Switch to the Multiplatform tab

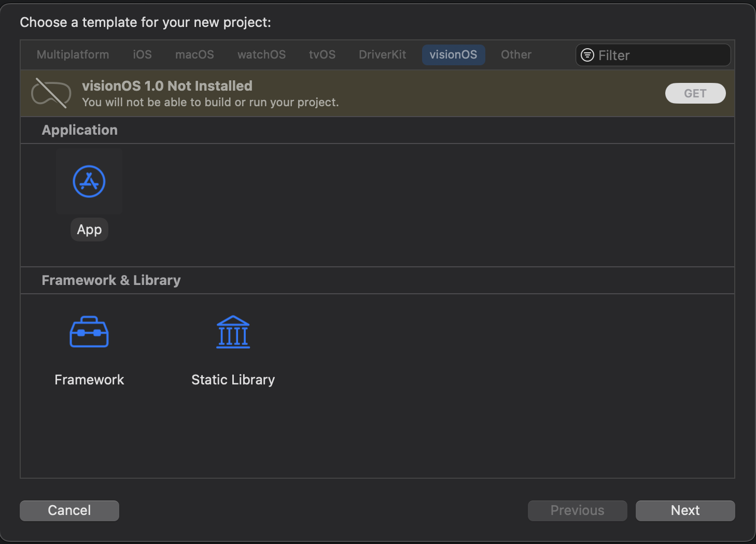coord(73,54)
